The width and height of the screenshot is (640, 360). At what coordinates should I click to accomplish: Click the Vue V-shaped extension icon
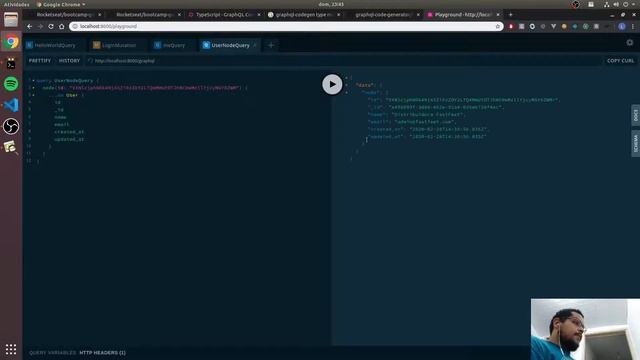pos(553,26)
